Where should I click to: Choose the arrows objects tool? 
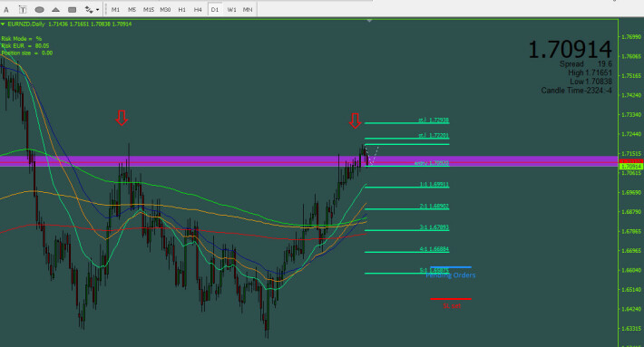click(x=89, y=9)
